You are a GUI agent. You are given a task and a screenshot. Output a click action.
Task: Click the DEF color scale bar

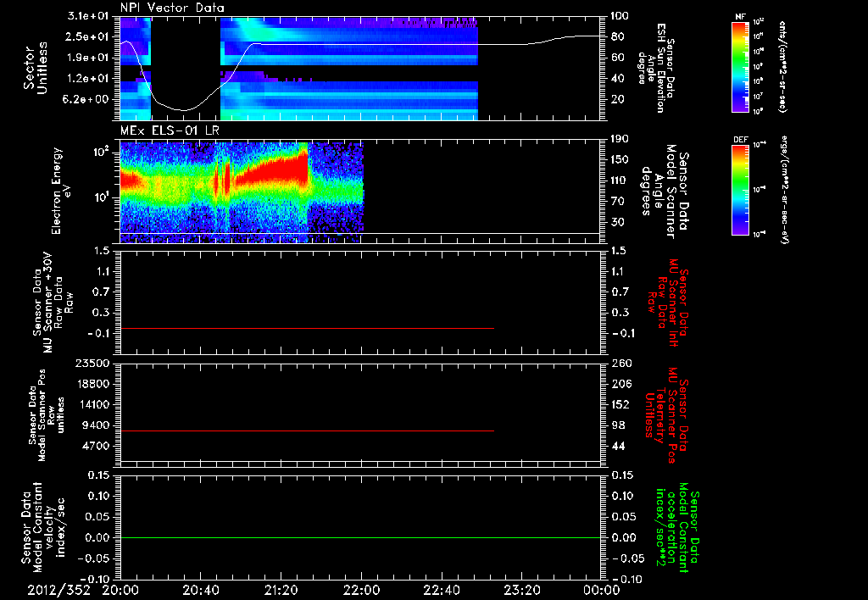tap(741, 189)
